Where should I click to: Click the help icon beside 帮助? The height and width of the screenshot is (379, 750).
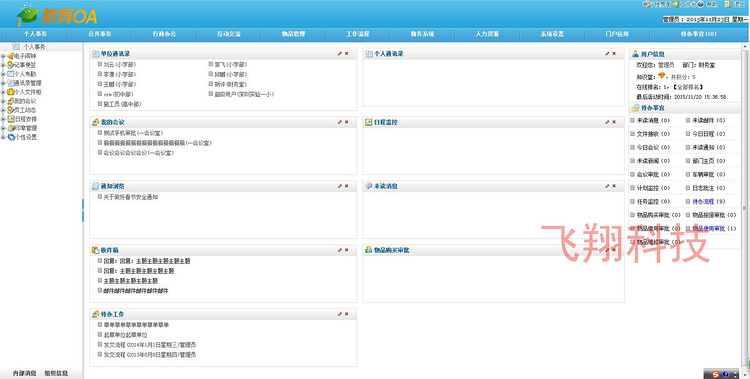(700, 4)
